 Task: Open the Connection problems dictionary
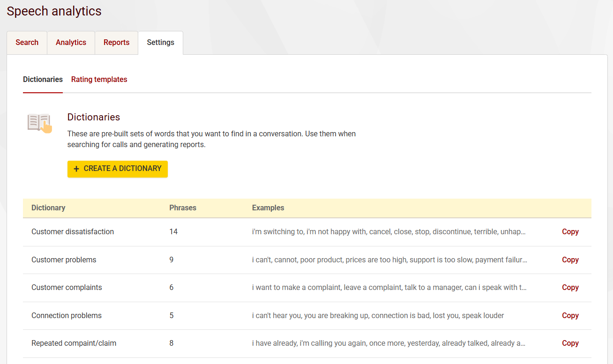tap(67, 316)
